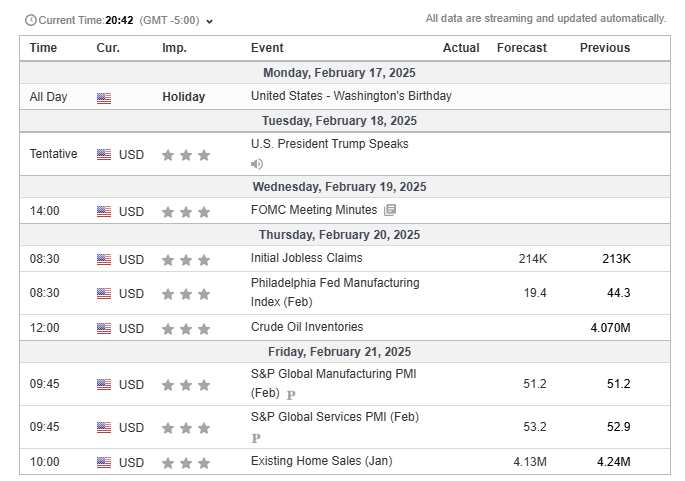Click importance stars for FOMC Meeting Minutes
Screen dimensions: 685x481
186,212
